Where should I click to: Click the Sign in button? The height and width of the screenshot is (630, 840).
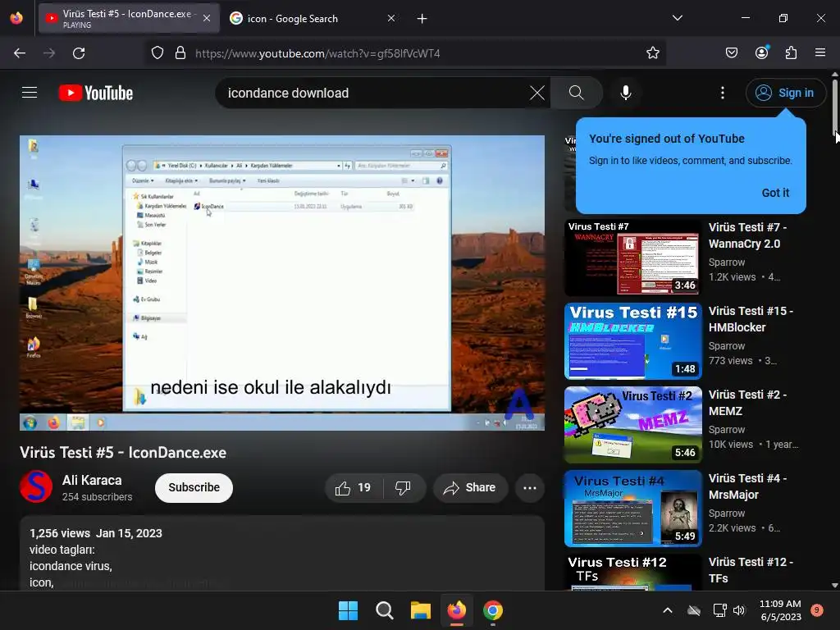pyautogui.click(x=785, y=93)
